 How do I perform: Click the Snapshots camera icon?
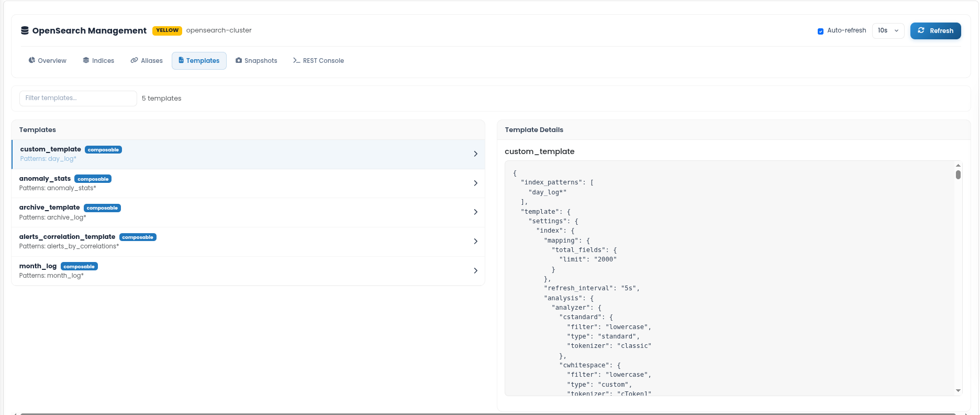[239, 60]
